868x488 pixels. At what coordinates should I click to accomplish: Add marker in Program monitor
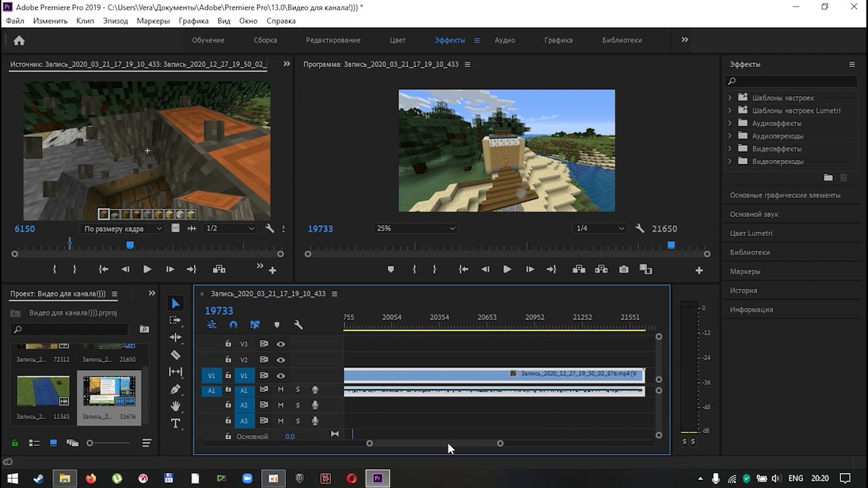coord(391,269)
